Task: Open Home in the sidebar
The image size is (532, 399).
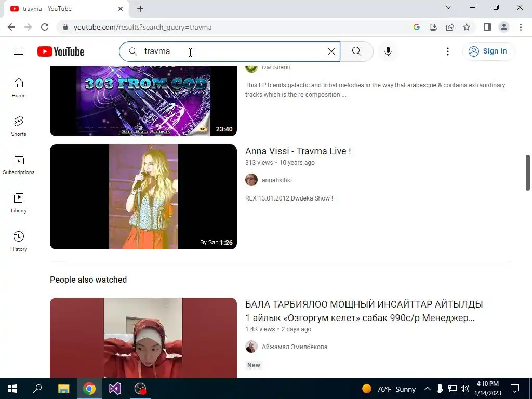Action: click(19, 88)
